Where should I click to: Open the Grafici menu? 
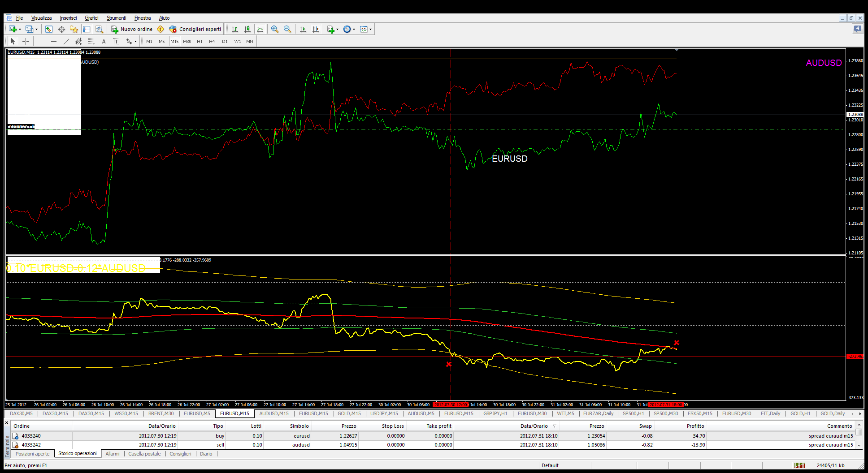pyautogui.click(x=91, y=18)
